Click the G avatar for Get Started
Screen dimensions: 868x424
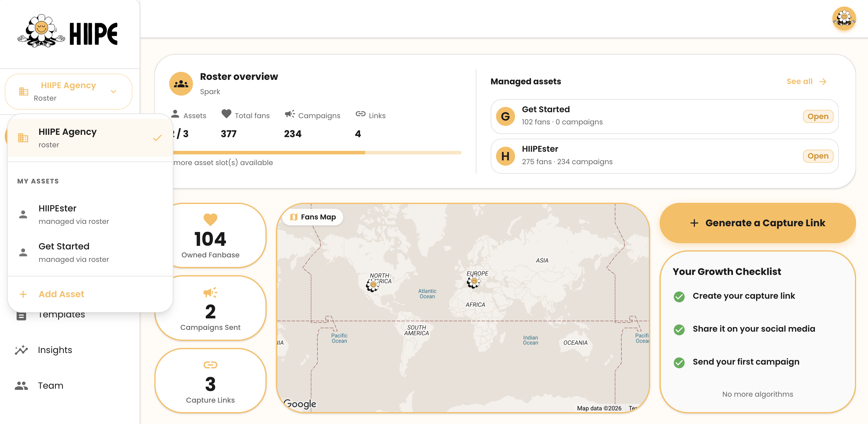(x=506, y=116)
